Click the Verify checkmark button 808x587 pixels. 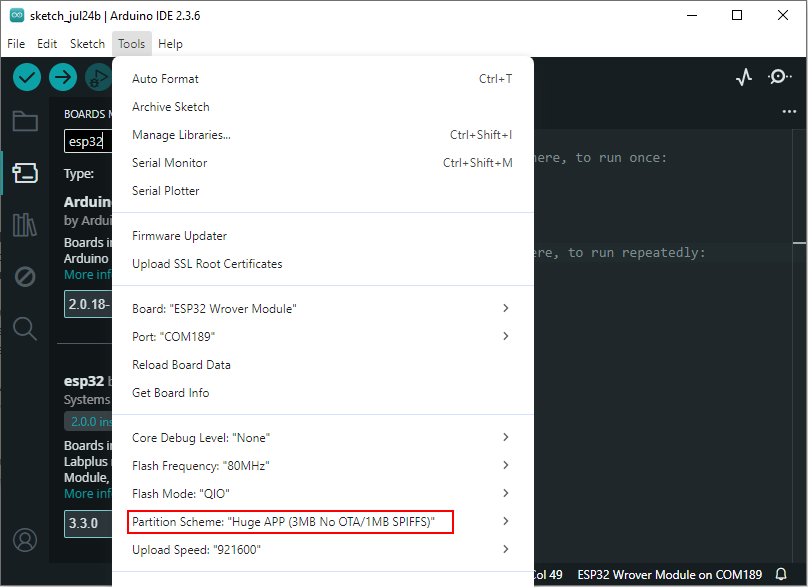[x=27, y=77]
